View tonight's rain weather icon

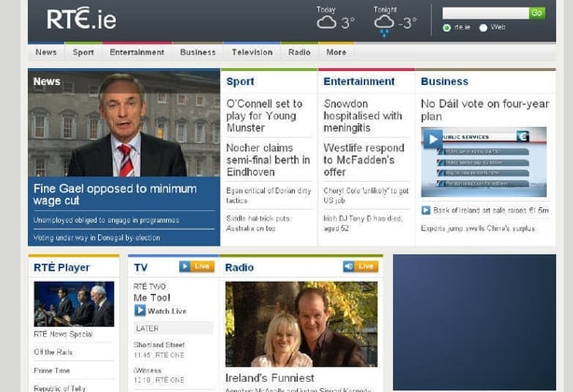pos(384,25)
